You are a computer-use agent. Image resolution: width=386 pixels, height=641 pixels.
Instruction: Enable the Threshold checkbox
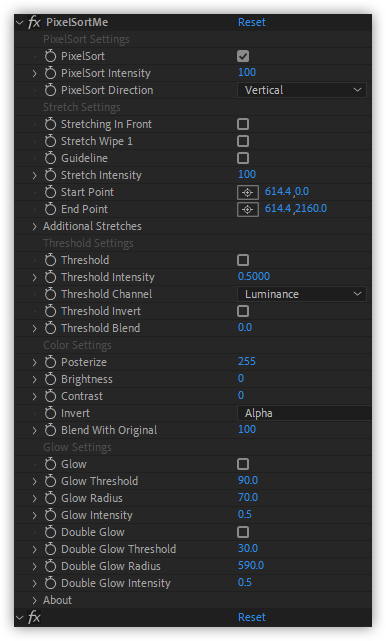point(243,260)
